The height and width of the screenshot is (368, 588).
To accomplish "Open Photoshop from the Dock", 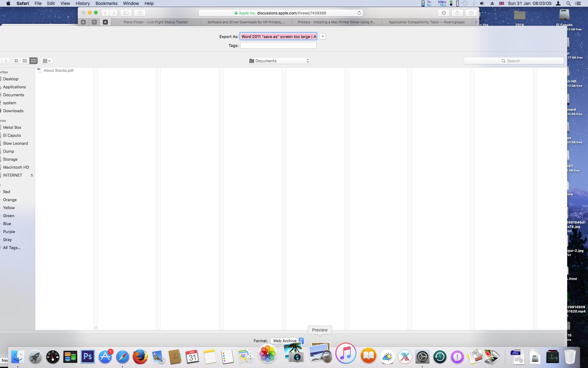I will [x=88, y=357].
